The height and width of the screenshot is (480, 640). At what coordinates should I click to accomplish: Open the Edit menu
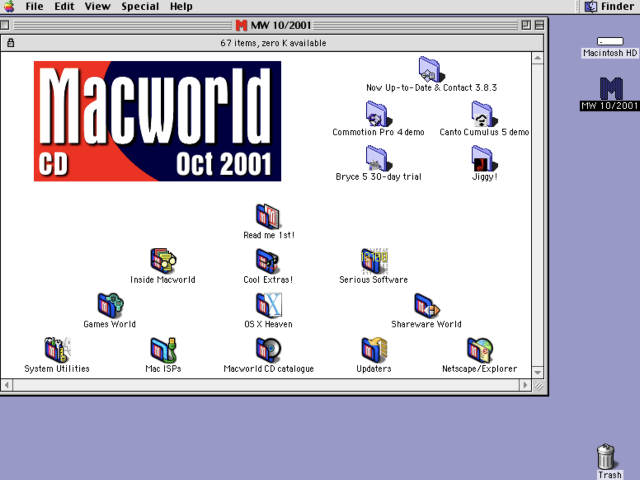click(x=64, y=7)
